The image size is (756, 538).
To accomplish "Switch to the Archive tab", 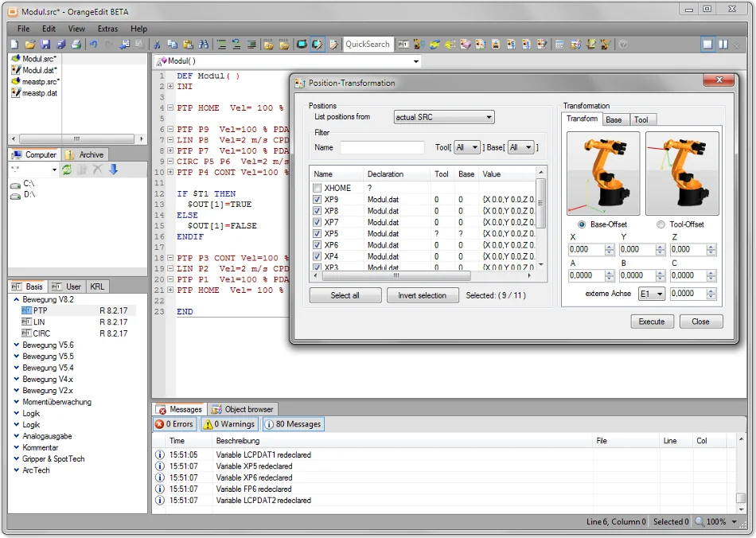I will pos(85,154).
